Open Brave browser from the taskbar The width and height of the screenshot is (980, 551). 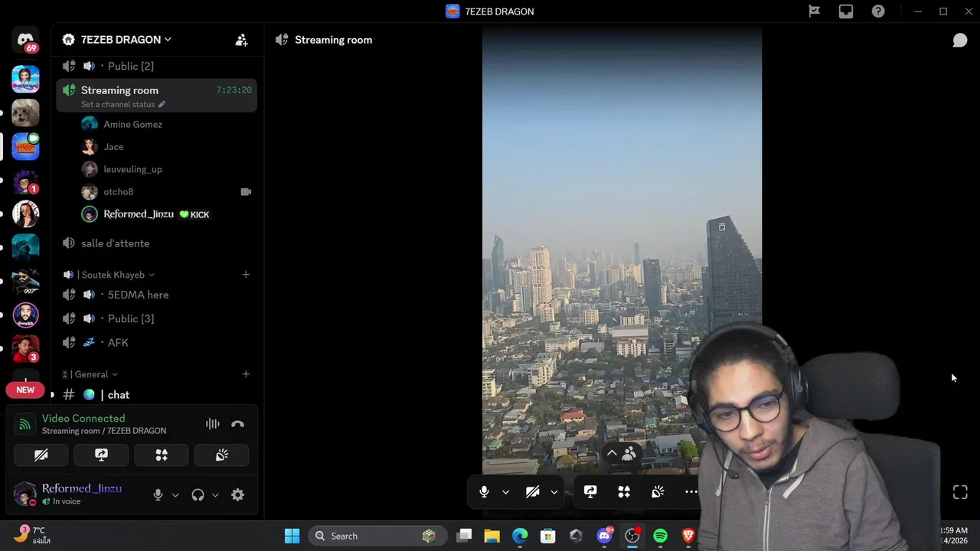pos(688,536)
